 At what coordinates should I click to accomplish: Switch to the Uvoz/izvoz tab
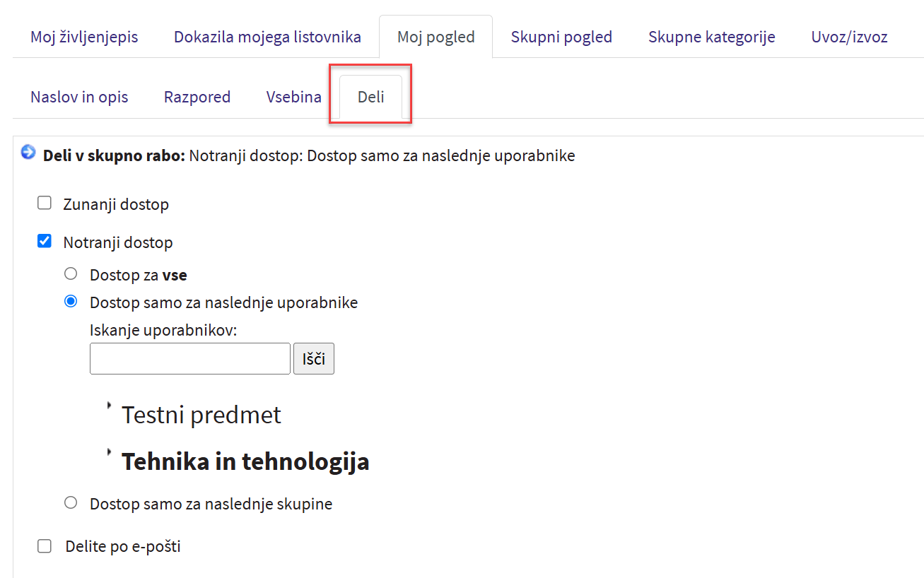click(x=849, y=37)
